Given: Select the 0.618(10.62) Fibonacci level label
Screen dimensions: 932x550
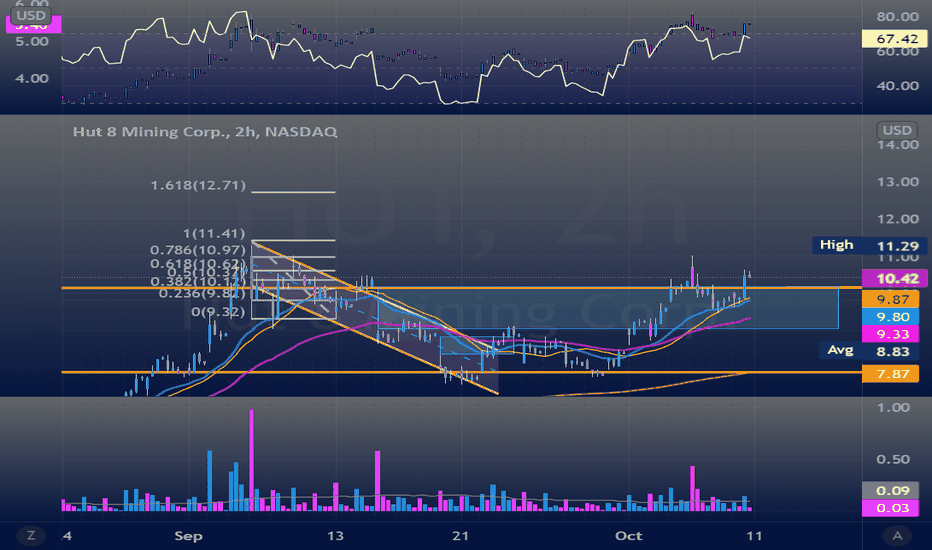Looking at the screenshot, I should coord(198,263).
